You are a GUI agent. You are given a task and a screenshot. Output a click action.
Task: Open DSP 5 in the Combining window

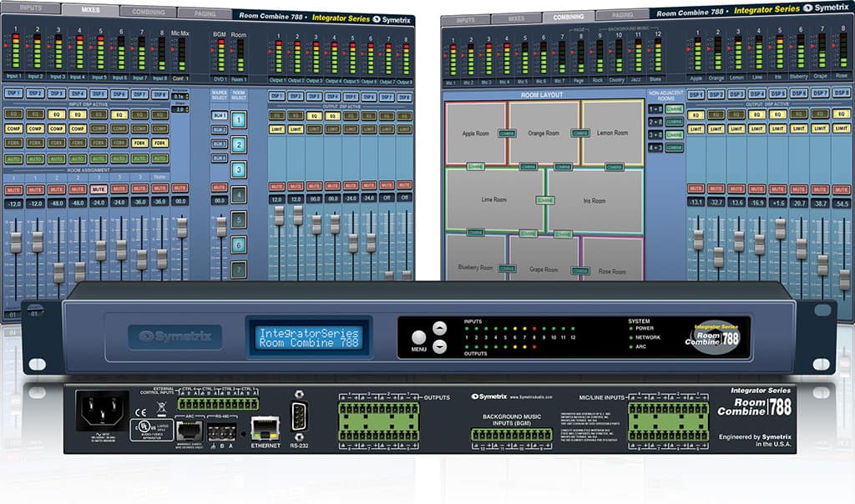click(x=778, y=93)
